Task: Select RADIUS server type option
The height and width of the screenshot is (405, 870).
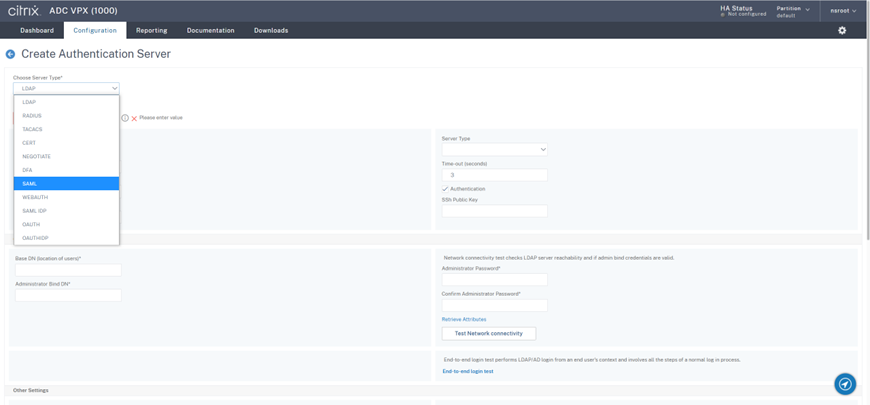Action: [x=67, y=115]
